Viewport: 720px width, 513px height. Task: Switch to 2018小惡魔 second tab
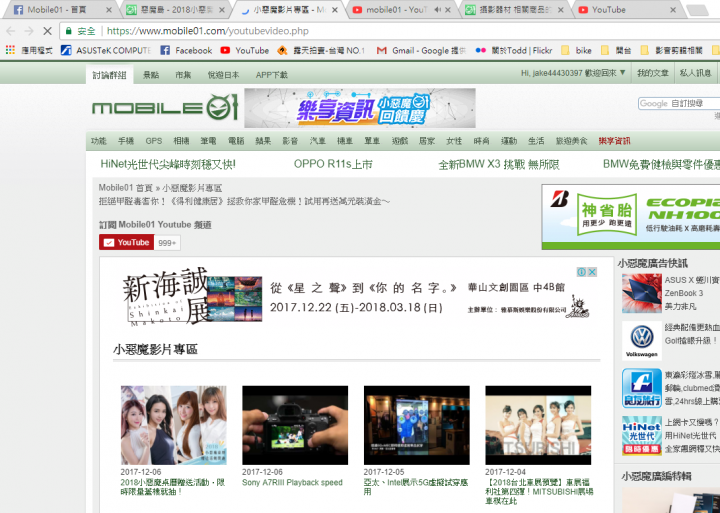[176, 10]
